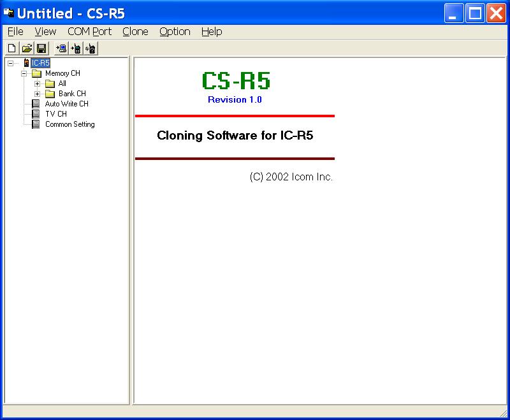Select Auto Write CH label

point(67,104)
